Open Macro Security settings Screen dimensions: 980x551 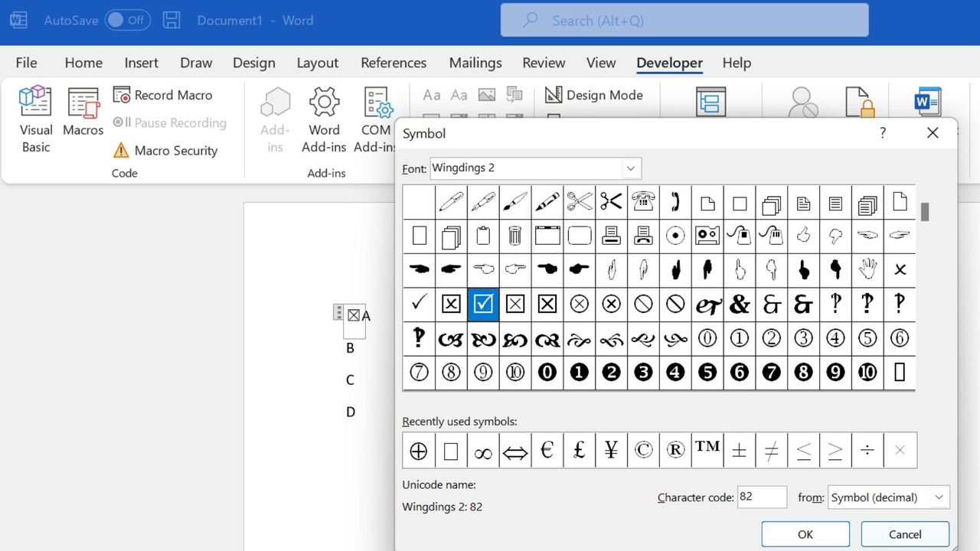(x=165, y=151)
